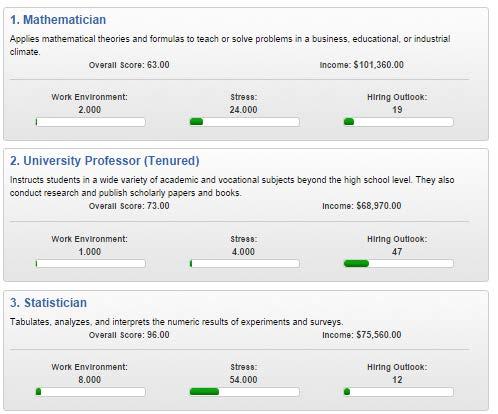This screenshot has width=498, height=414.
Task: Click Statistician's Stress progress bar
Action: point(244,392)
